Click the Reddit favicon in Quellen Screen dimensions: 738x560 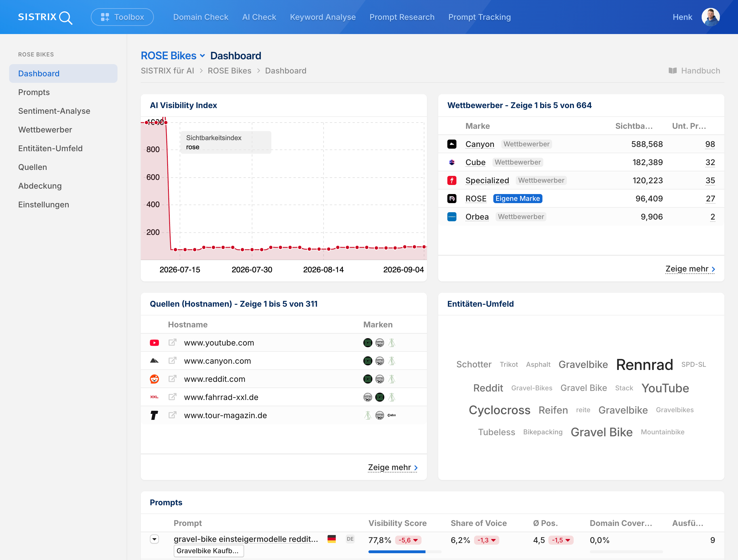(x=154, y=379)
